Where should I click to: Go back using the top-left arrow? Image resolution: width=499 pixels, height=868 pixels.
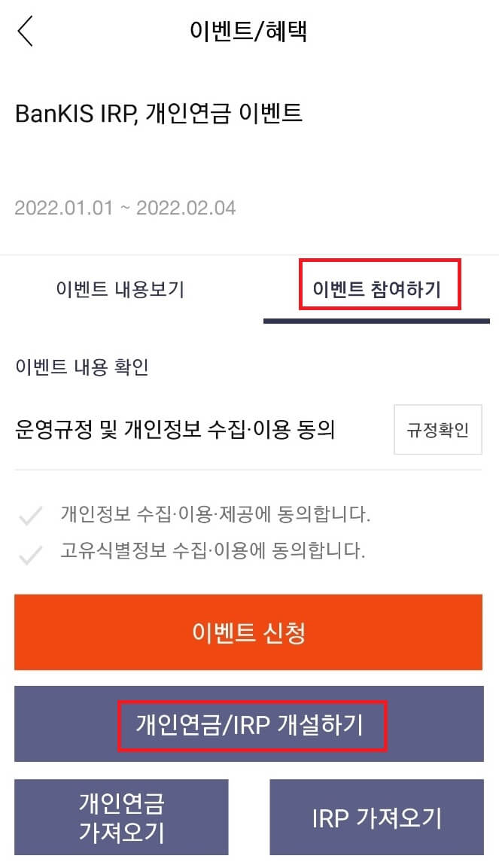26,31
